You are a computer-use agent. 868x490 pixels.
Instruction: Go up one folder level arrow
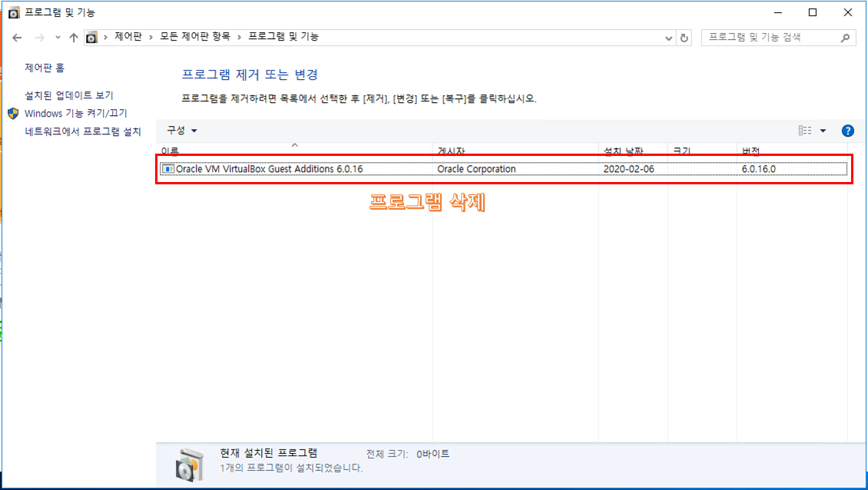point(74,38)
